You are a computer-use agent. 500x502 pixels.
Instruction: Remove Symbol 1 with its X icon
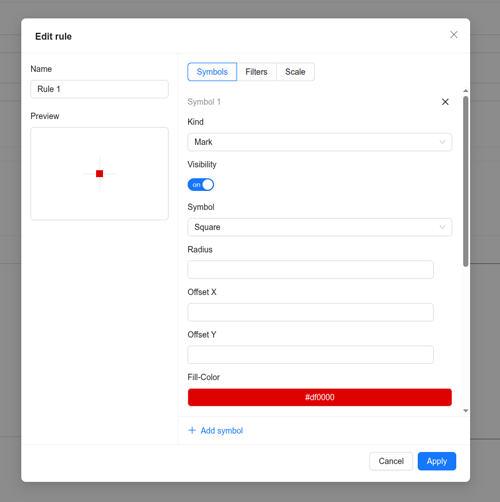point(445,102)
